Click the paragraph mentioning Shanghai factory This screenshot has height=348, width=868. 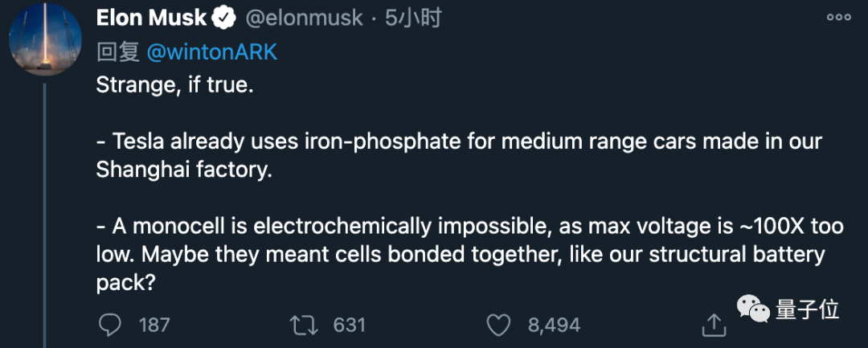458,156
